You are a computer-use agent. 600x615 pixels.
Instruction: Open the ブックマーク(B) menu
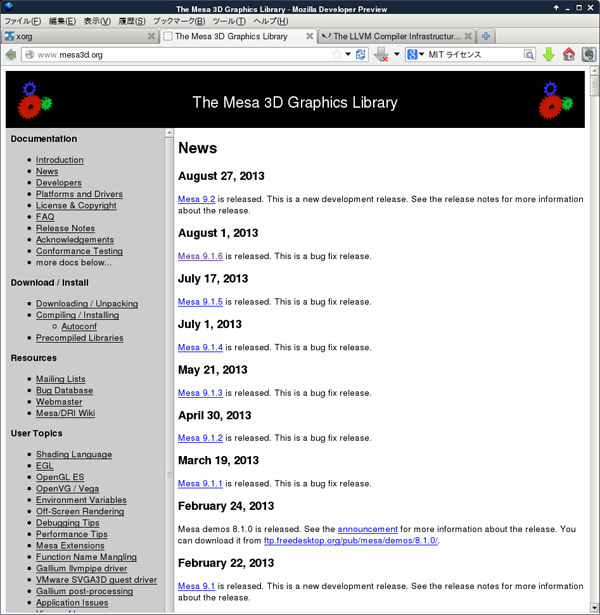[179, 21]
